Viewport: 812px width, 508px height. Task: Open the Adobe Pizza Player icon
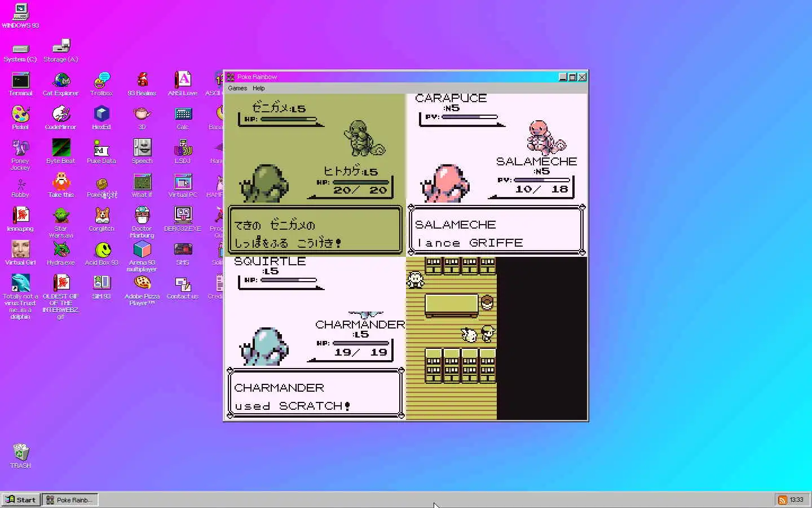[142, 291]
